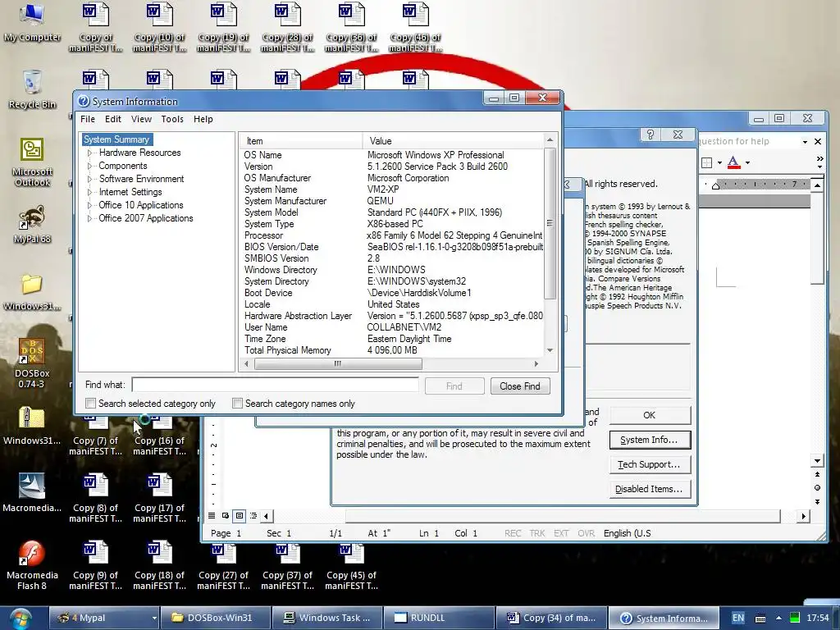
Task: Select Copy (10) of maniFEST document icon
Action: [160, 27]
